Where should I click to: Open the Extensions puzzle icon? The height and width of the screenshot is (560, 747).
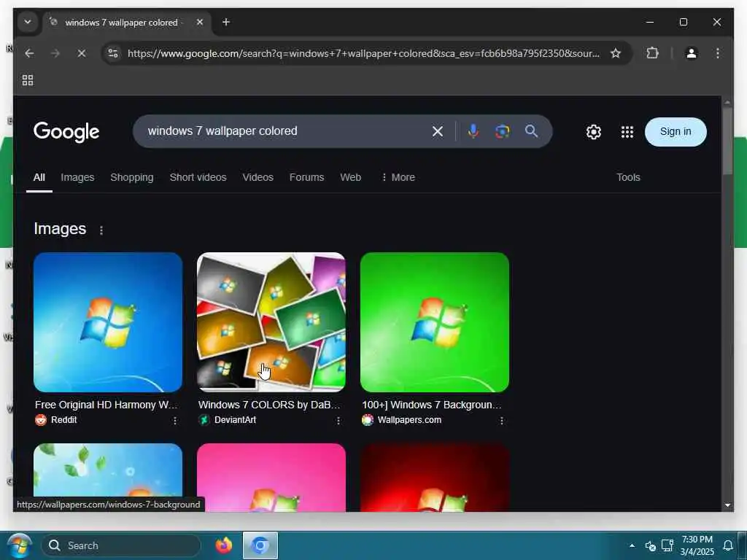[653, 52]
